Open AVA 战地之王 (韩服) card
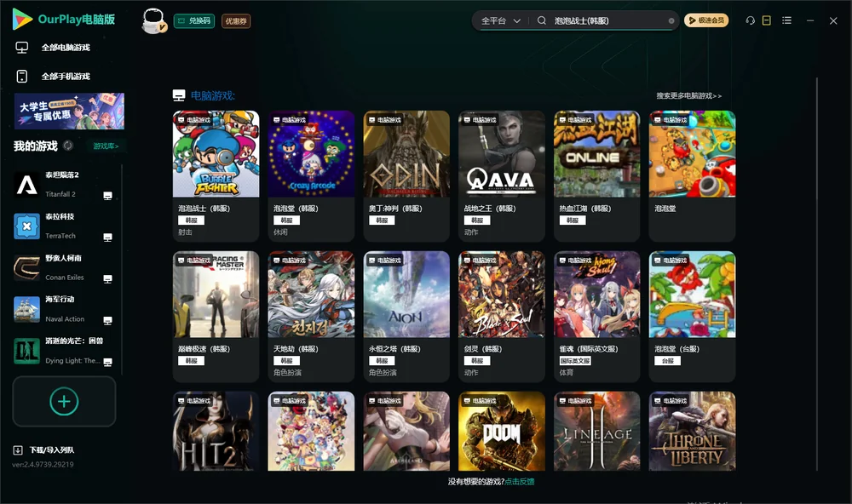 [x=502, y=176]
